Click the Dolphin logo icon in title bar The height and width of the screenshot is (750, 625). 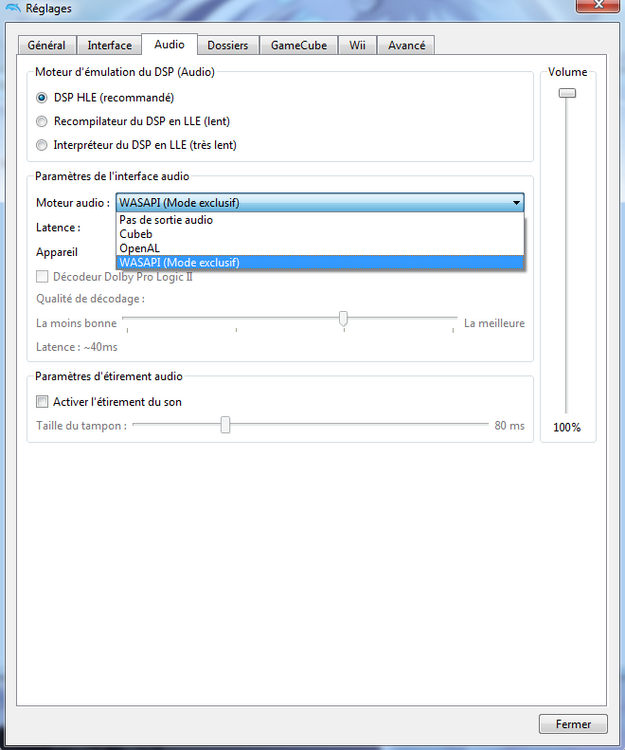[12, 8]
